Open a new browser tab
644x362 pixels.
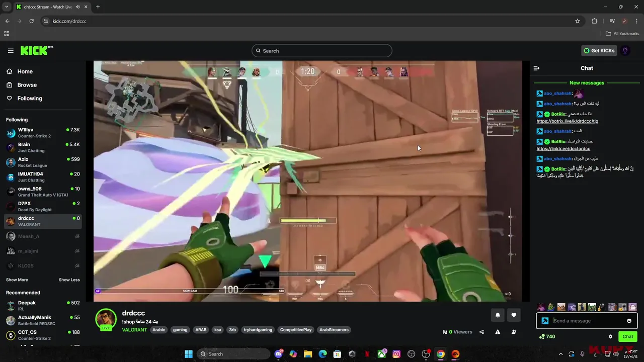98,7
